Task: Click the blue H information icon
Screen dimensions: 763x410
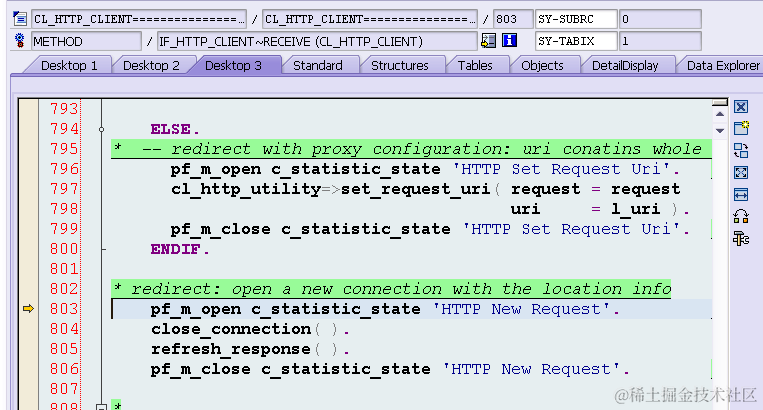Action: (509, 40)
